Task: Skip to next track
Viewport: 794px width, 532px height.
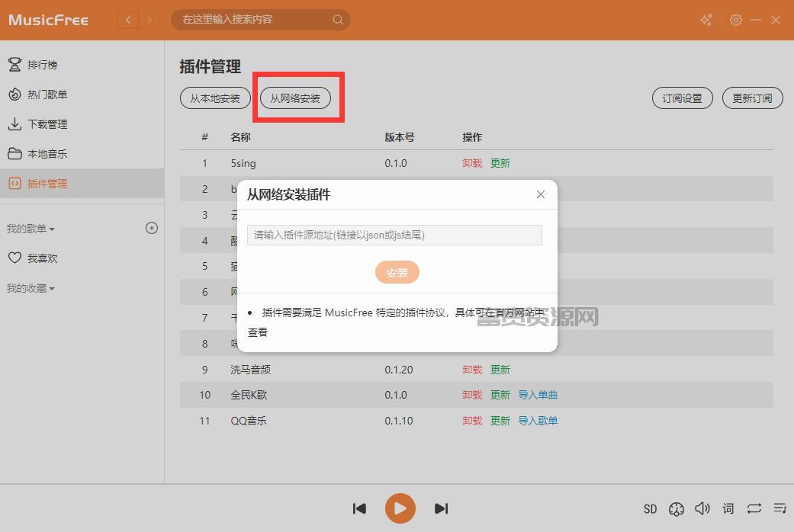Action: (x=441, y=508)
